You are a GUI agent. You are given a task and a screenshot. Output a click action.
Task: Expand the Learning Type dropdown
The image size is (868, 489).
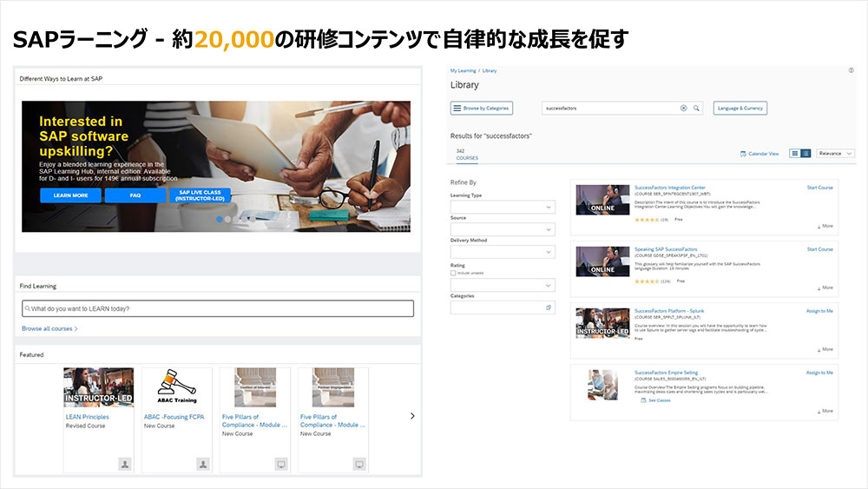[x=503, y=207]
